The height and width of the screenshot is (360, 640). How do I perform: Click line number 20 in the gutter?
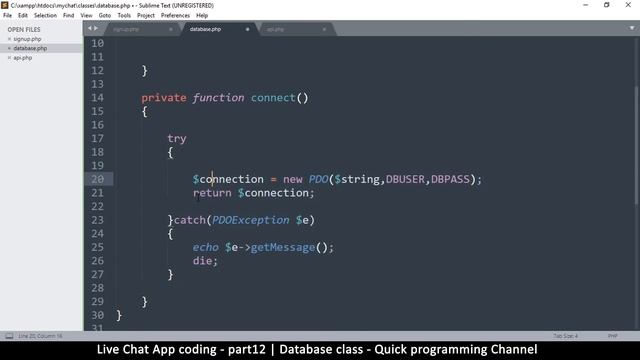tap(97, 179)
